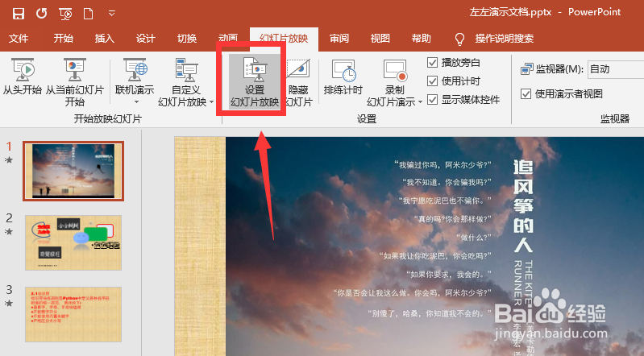The width and height of the screenshot is (644, 356).
Task: Click the 操作说明搜索 search box
Action: coord(505,39)
